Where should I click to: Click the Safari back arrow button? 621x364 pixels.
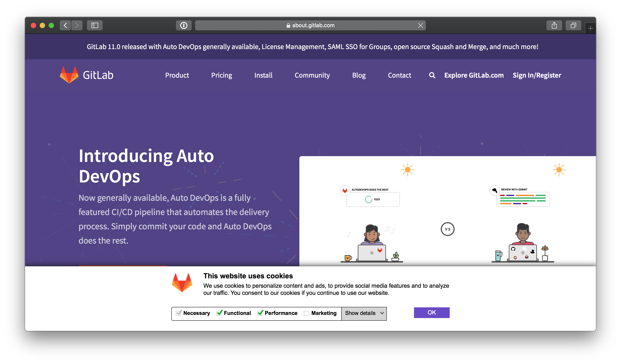65,25
